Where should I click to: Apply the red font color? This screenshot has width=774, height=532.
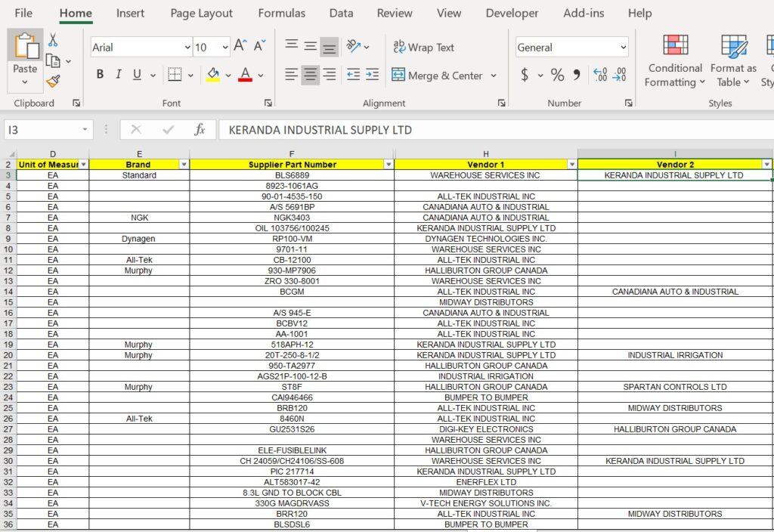click(x=246, y=75)
